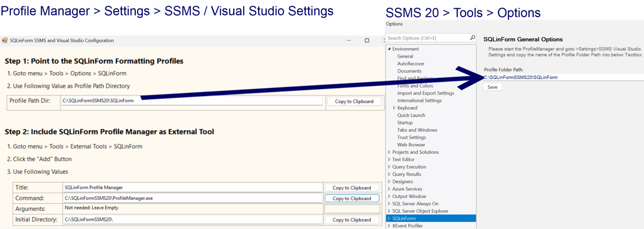Viewport: 644px width, 229px height.
Task: Click the Search Options text box
Action: tap(427, 38)
